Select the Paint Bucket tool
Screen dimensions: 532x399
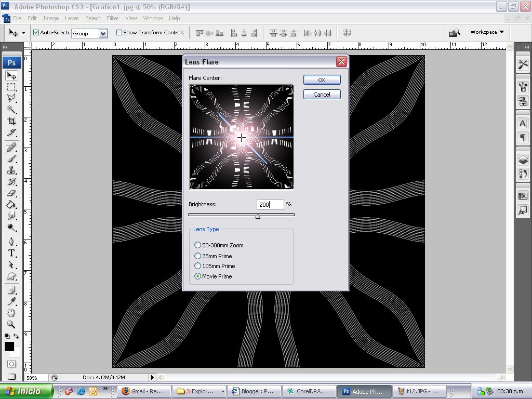click(x=11, y=204)
